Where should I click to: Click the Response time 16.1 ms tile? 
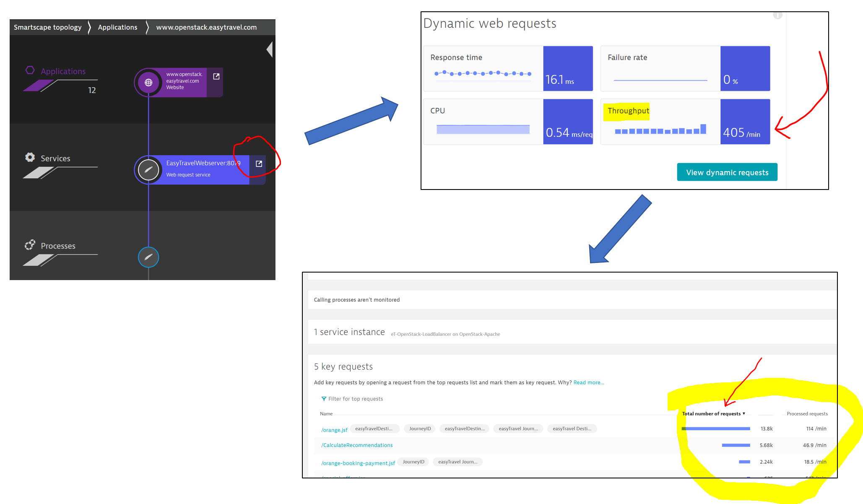point(508,68)
